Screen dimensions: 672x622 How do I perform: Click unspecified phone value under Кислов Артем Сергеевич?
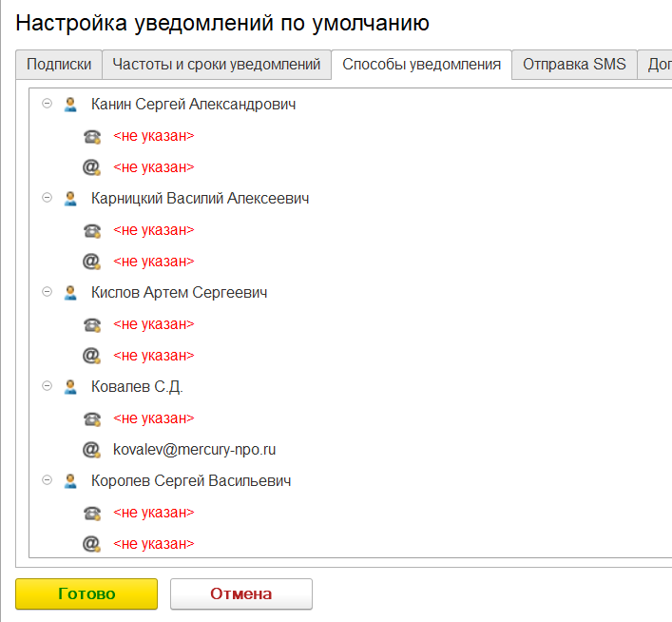click(x=153, y=324)
